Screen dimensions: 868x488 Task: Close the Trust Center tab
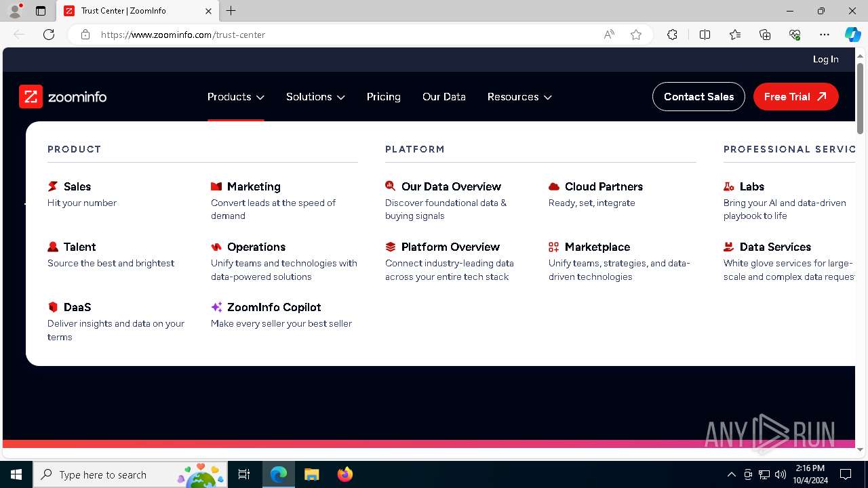(208, 11)
